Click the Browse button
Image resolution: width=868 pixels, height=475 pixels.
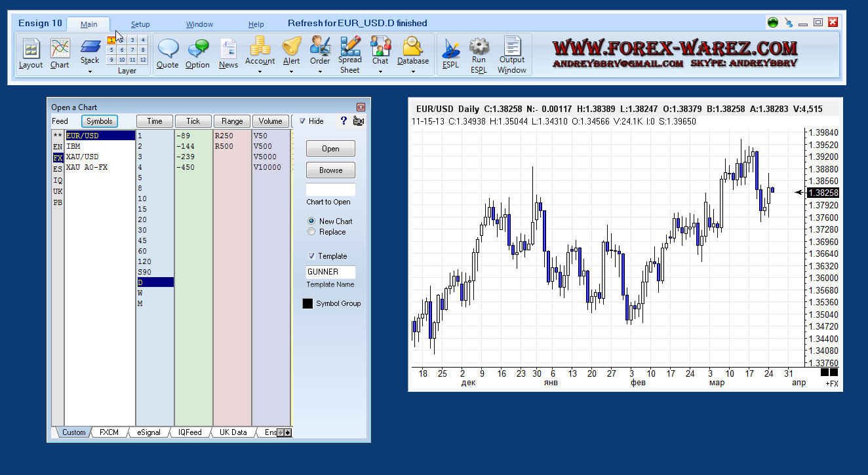(x=330, y=170)
